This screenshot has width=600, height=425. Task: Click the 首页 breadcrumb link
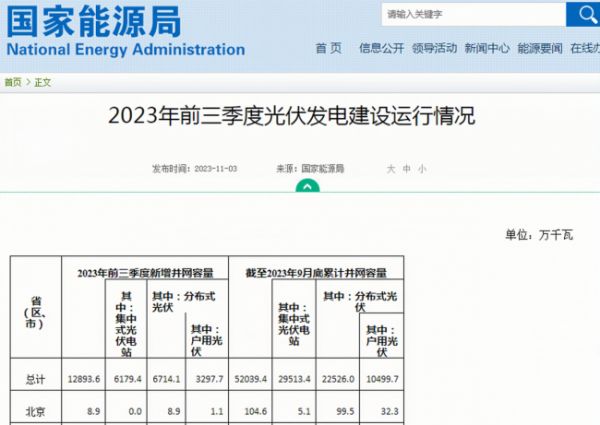12,82
